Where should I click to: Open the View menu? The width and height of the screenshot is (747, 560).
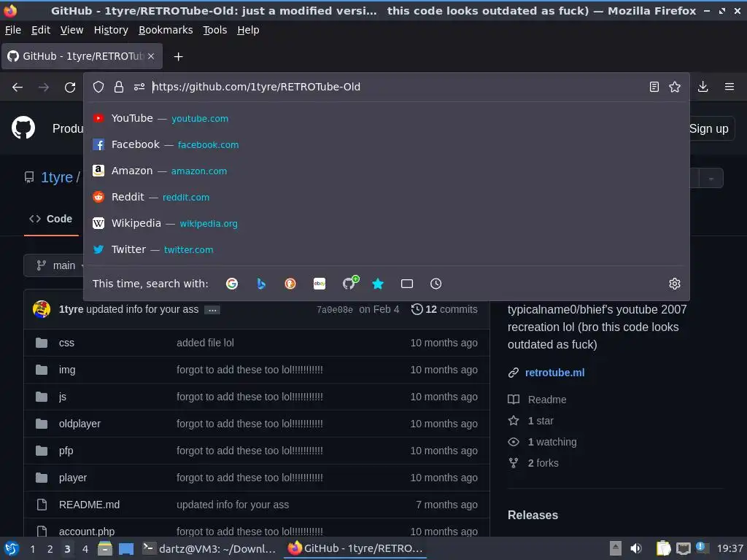click(x=72, y=30)
